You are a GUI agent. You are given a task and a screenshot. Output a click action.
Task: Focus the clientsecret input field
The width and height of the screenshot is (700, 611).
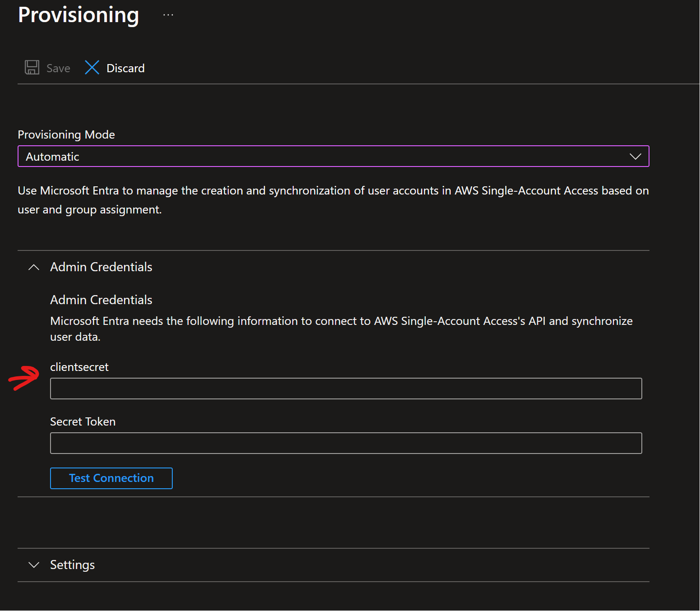pyautogui.click(x=346, y=389)
